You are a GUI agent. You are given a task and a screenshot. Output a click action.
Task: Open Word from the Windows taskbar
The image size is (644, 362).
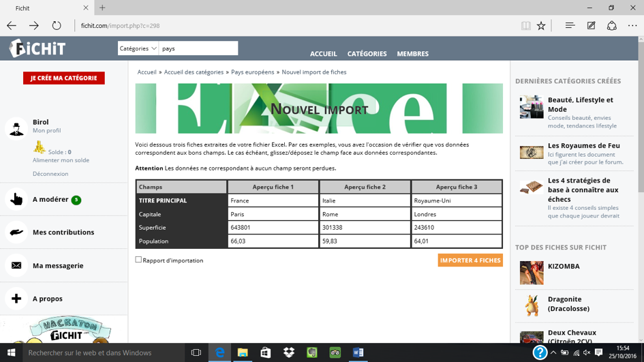tap(358, 352)
